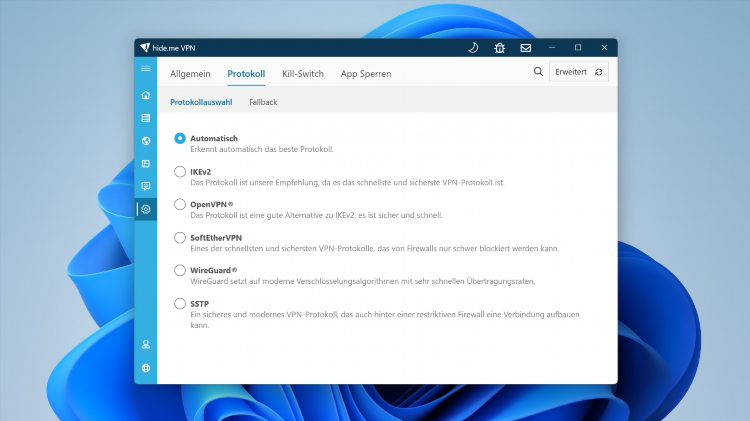This screenshot has width=750, height=421.
Task: Click the SoftEtherVPN label text
Action: pyautogui.click(x=216, y=238)
